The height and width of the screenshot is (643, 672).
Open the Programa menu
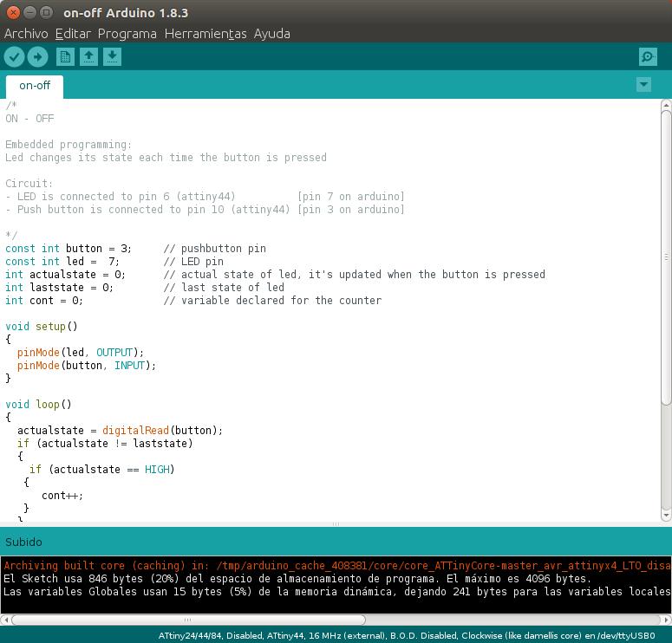point(127,34)
